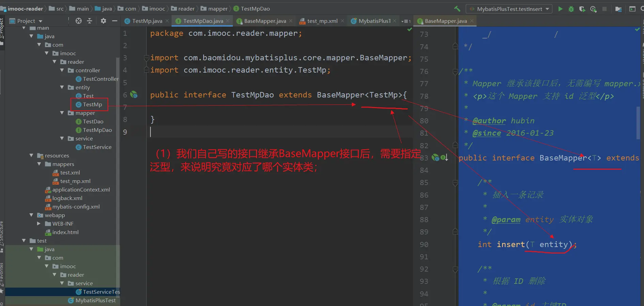Click the gutter implementation icon on line 6
Image resolution: width=644 pixels, height=306 pixels.
coord(134,95)
